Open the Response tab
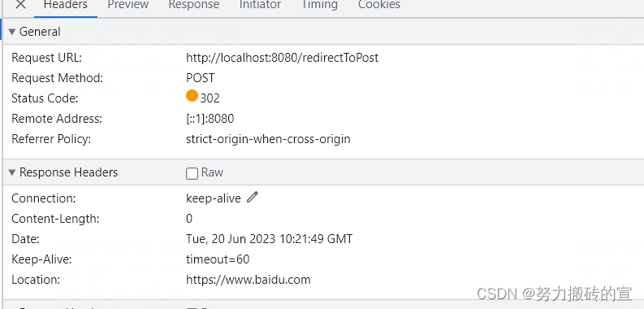Image resolution: width=644 pixels, height=309 pixels. click(x=194, y=5)
